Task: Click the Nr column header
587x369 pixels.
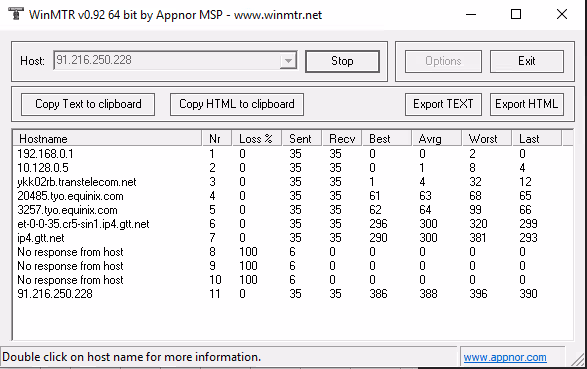Action: pos(217,139)
